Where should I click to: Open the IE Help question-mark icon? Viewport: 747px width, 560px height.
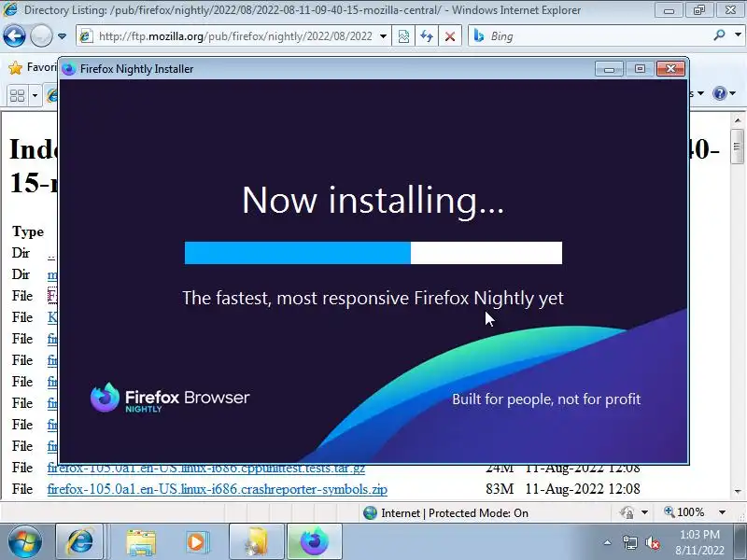point(719,93)
